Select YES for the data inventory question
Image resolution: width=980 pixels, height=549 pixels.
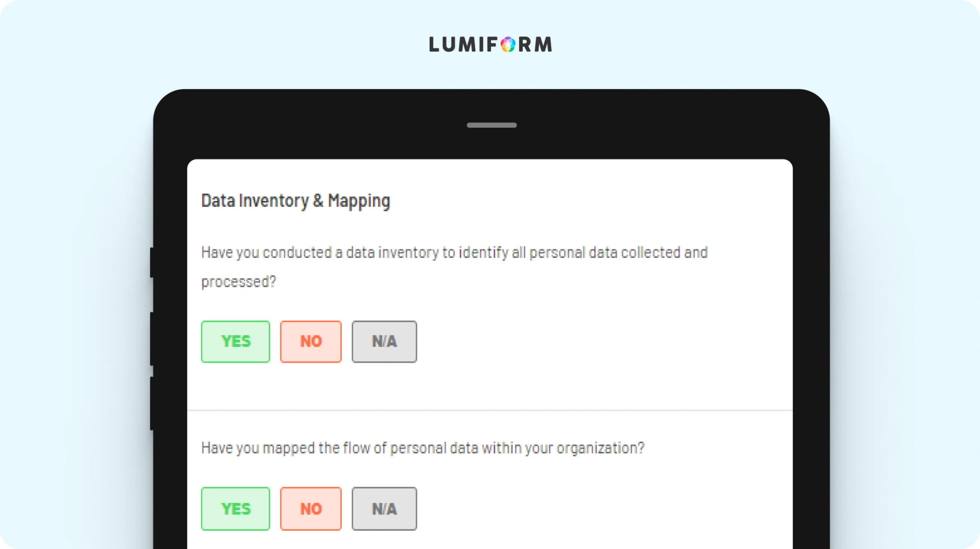coord(235,341)
